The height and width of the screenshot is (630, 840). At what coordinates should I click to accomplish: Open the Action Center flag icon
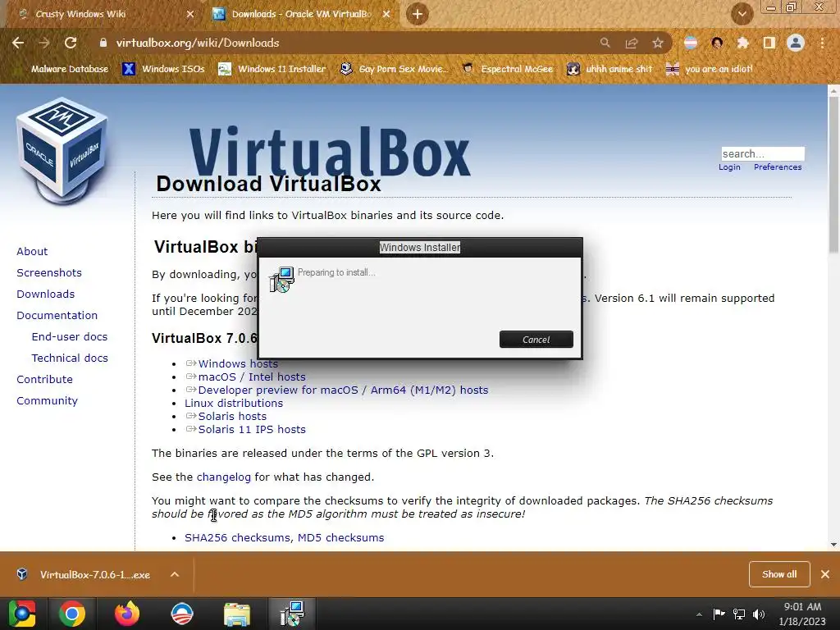point(719,614)
